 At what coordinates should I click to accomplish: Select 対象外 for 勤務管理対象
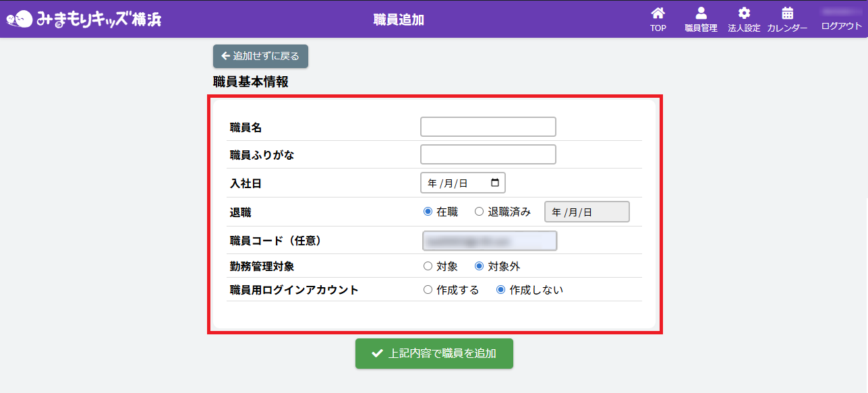pos(480,266)
